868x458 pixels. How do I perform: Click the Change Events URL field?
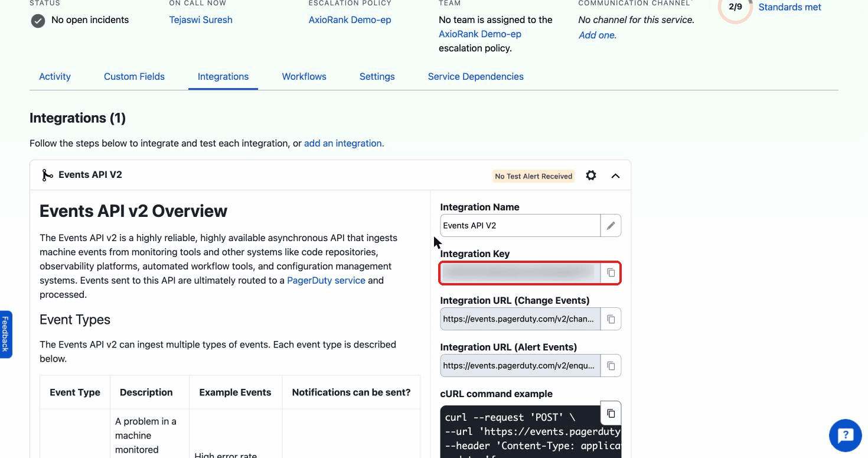(x=520, y=319)
